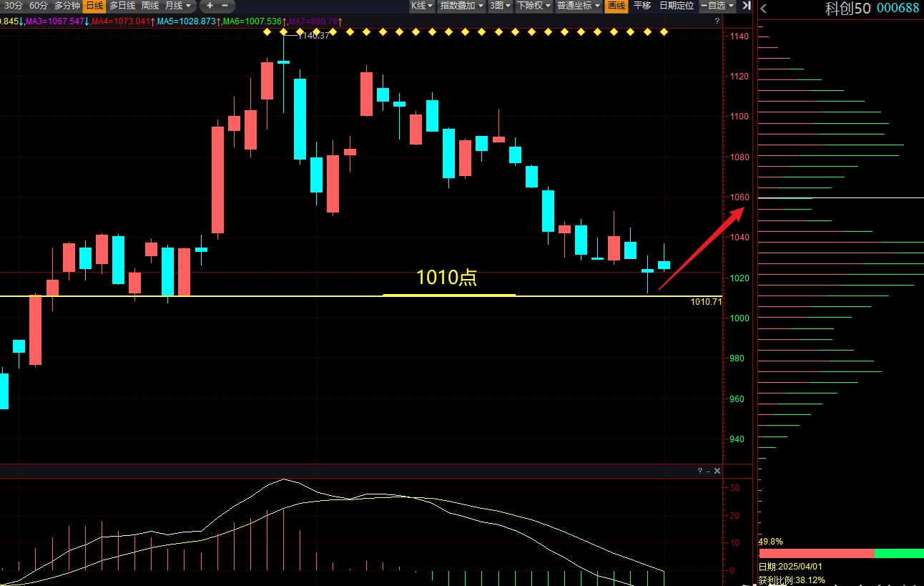Open the 下除权 dropdown menu
This screenshot has height=586, width=924.
(534, 6)
